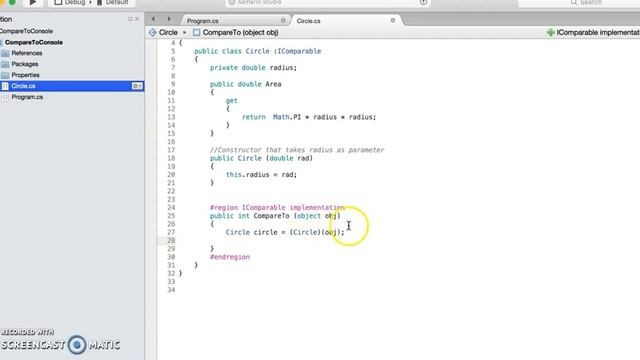Close the Circle.cs tab
Image resolution: width=640 pixels, height=360 pixels.
(393, 20)
